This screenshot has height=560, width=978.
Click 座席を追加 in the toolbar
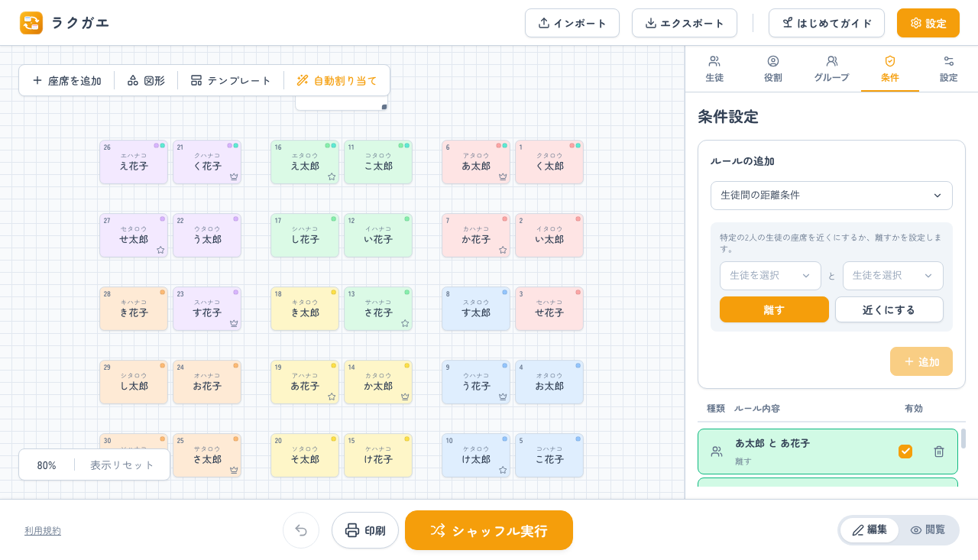click(x=66, y=80)
